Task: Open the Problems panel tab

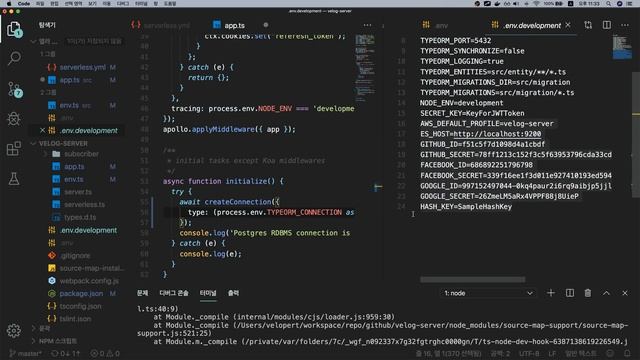Action: [x=142, y=293]
